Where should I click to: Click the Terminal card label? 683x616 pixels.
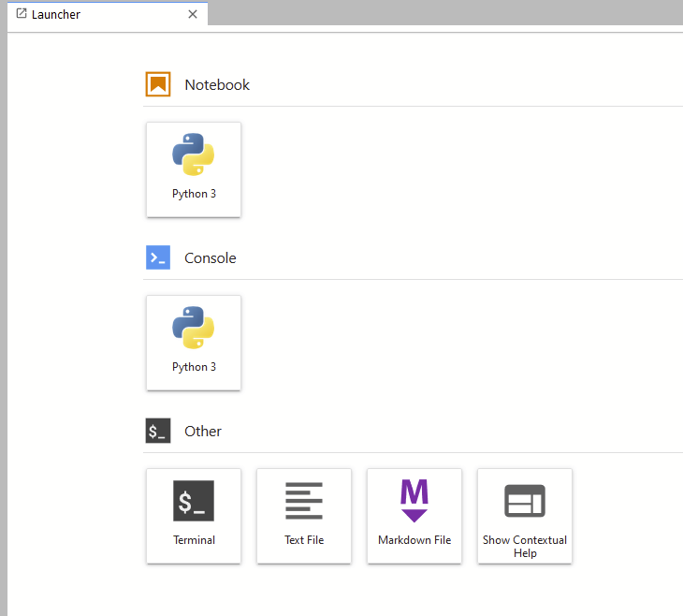(194, 540)
